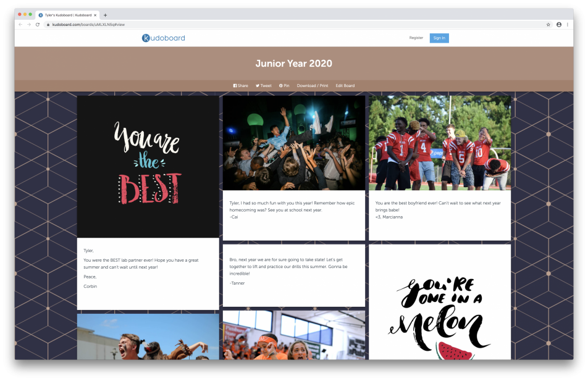Click the Kudoboard logo
Image resolution: width=588 pixels, height=381 pixels.
click(x=163, y=38)
